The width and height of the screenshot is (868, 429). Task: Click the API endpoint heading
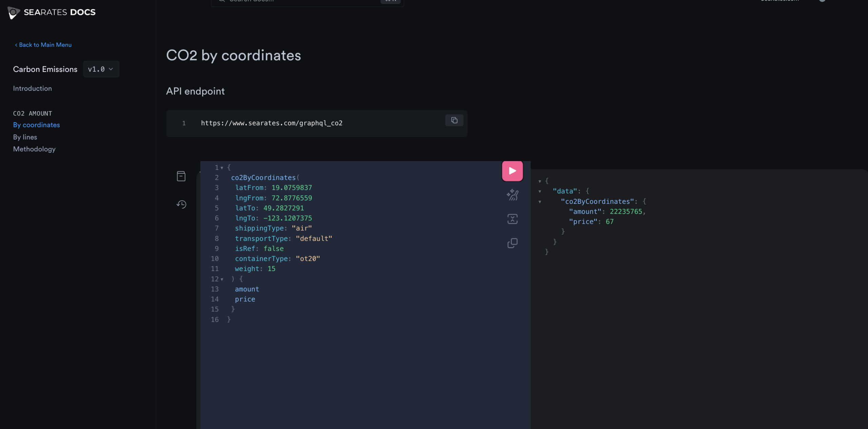pyautogui.click(x=195, y=91)
